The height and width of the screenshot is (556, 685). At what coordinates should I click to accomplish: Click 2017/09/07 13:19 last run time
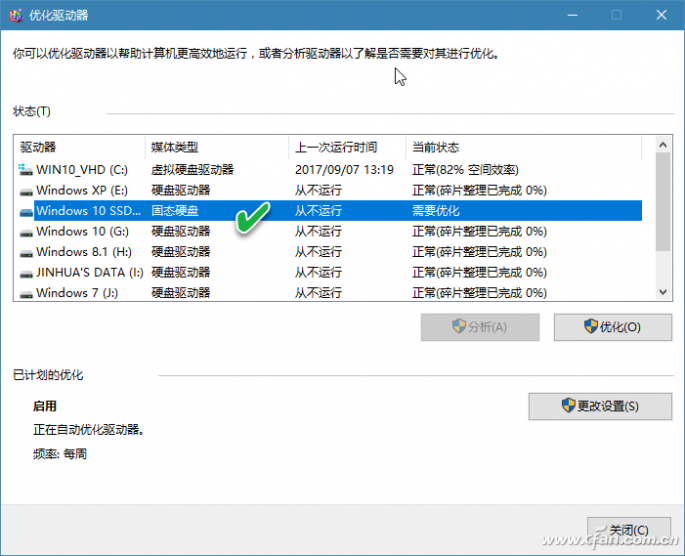point(344,169)
